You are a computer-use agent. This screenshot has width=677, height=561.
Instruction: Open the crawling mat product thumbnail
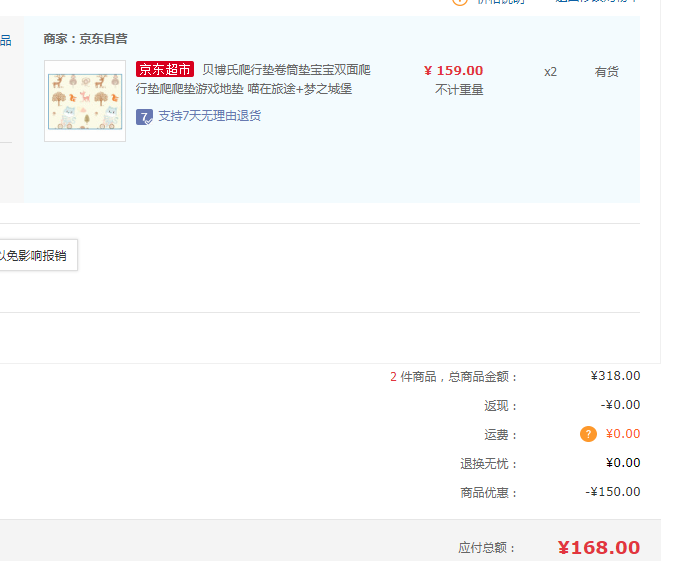tap(85, 101)
